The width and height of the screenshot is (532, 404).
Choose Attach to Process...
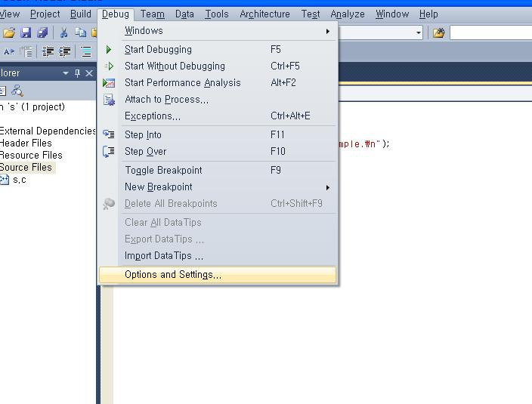pyautogui.click(x=218, y=100)
